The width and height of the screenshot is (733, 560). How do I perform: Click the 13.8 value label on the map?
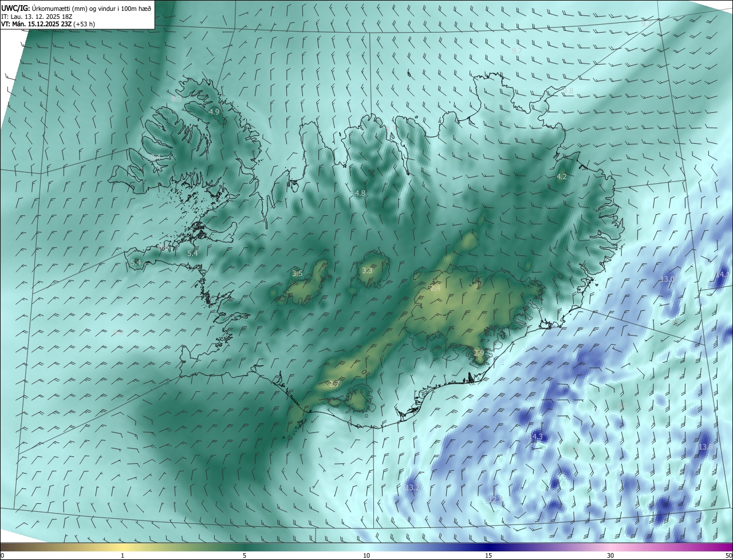(x=705, y=447)
